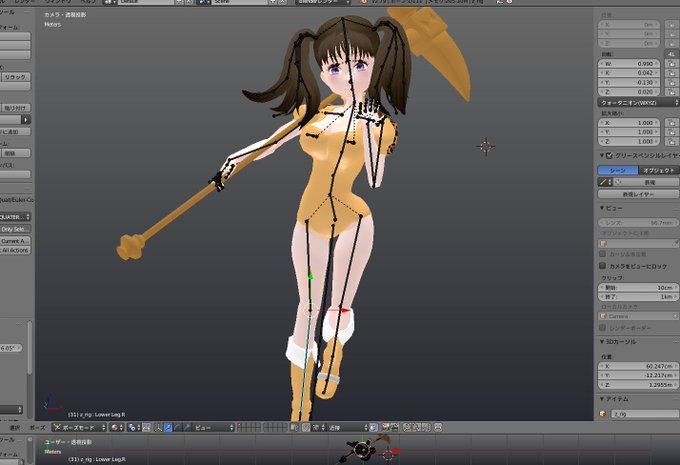Viewport: 680px width, 465px height.
Task: Click the copy pose icon in header
Action: [406, 427]
